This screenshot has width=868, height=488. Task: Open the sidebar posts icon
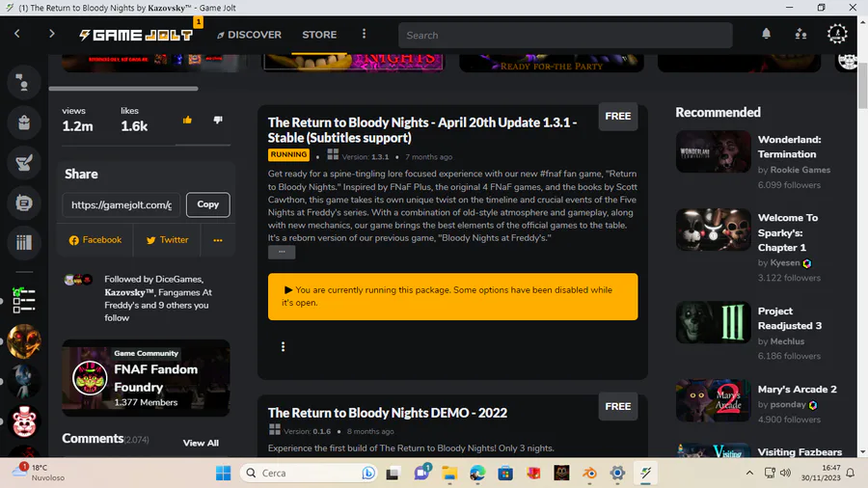(x=24, y=203)
